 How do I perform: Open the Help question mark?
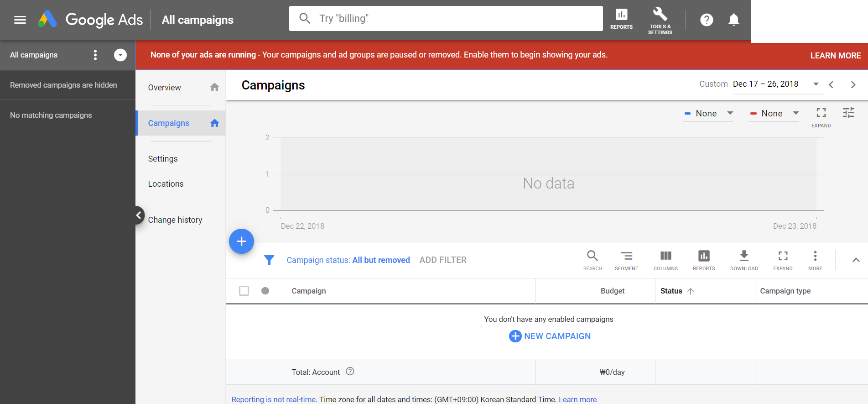pyautogui.click(x=707, y=20)
